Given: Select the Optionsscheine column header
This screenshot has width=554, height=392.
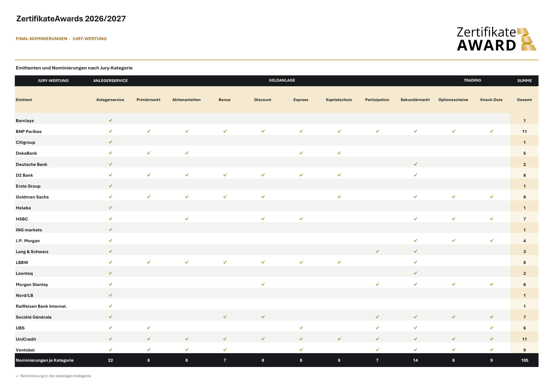Looking at the screenshot, I should (x=453, y=100).
